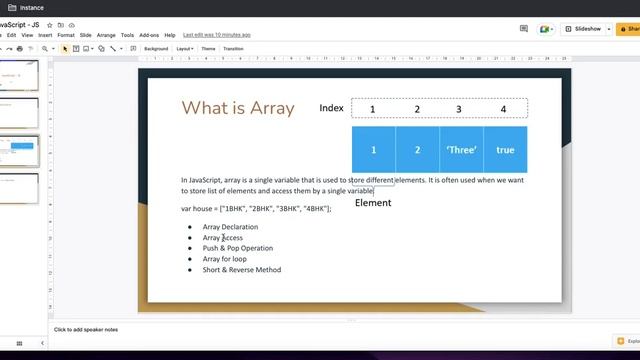640x360 pixels.
Task: Click the Add comment toolbar icon
Action: click(x=133, y=49)
